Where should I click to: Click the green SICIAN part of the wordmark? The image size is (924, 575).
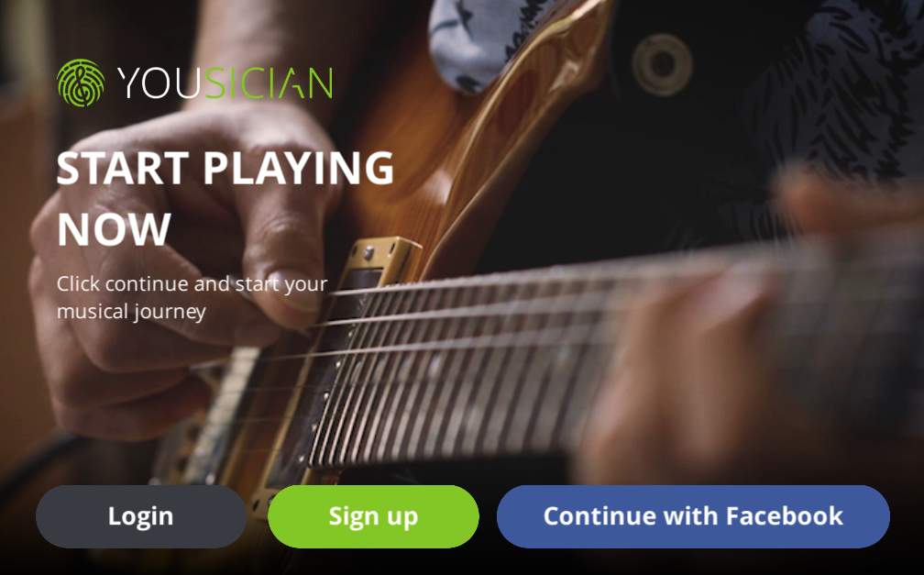(269, 83)
